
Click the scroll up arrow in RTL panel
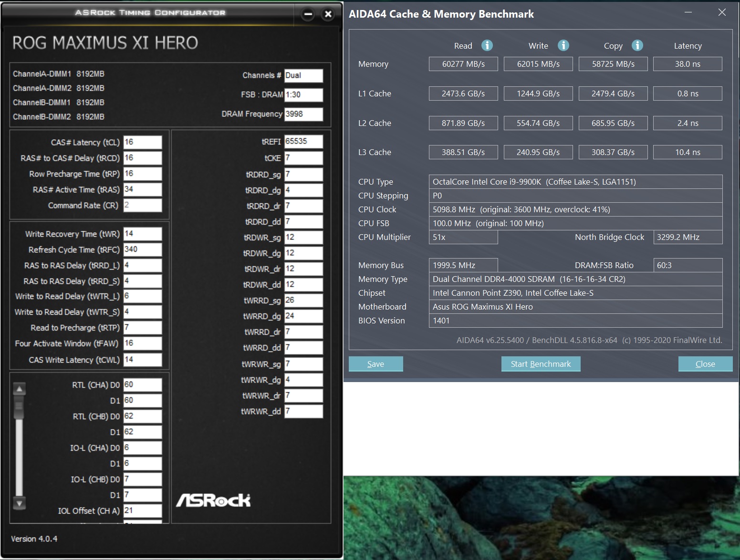click(x=19, y=389)
